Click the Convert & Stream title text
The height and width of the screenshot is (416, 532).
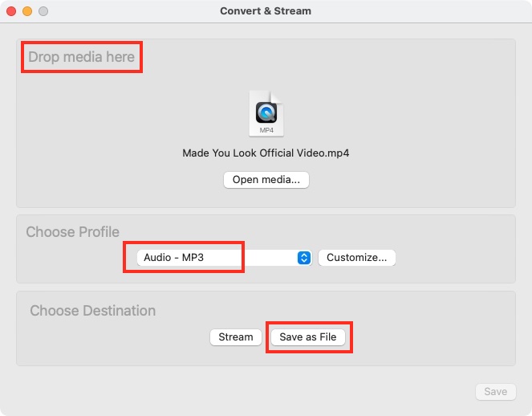pyautogui.click(x=266, y=11)
